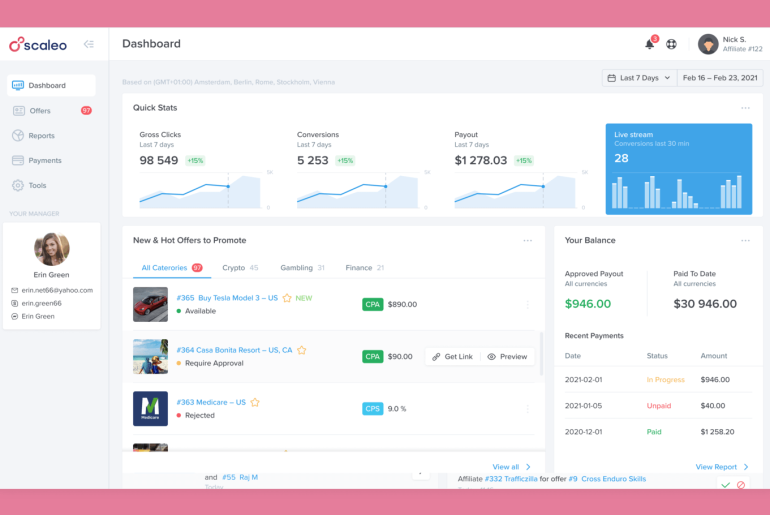Click the $946.00 approved payout amount
Image resolution: width=770 pixels, height=515 pixels.
click(588, 304)
